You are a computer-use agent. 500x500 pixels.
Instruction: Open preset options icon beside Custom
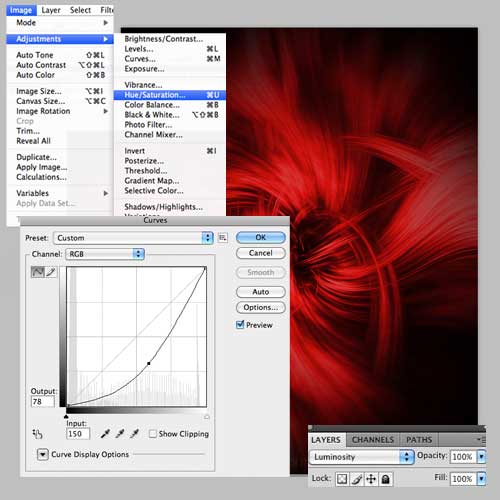tap(223, 238)
